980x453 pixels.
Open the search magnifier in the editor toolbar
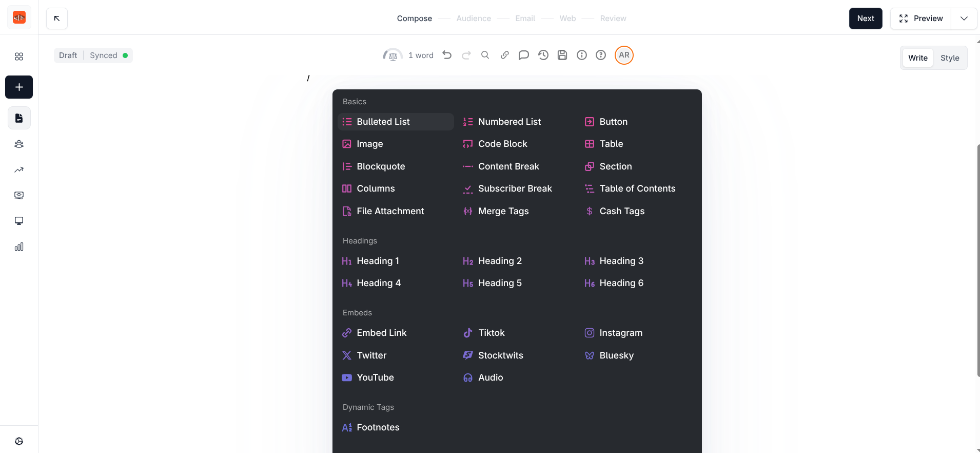coord(485,55)
